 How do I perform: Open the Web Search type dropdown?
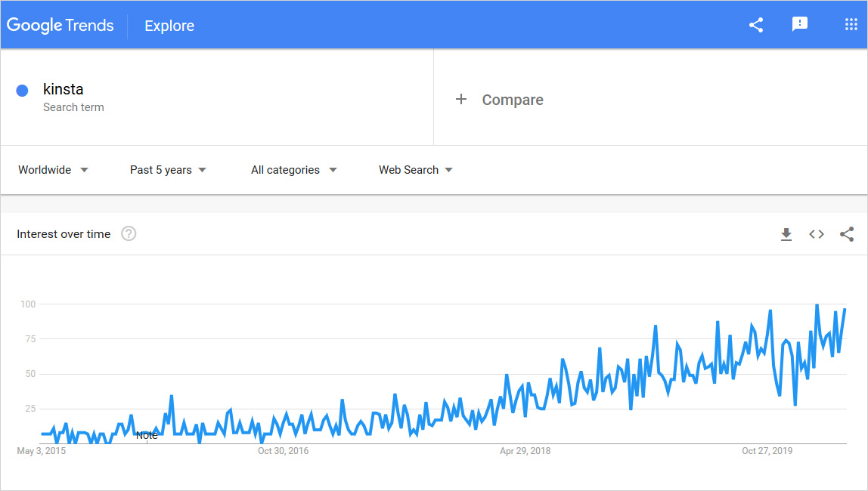(x=416, y=170)
